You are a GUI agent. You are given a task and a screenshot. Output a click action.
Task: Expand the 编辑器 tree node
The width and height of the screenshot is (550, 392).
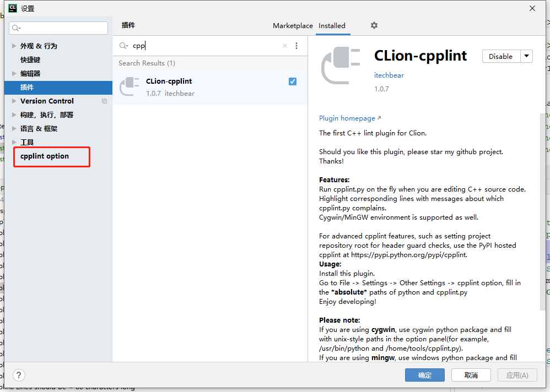14,74
